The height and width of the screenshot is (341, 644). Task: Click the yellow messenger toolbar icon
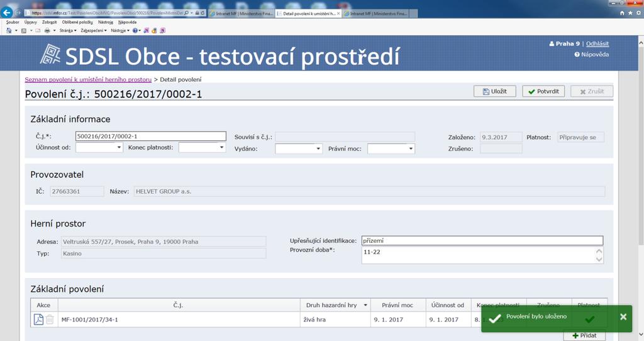pos(155,30)
